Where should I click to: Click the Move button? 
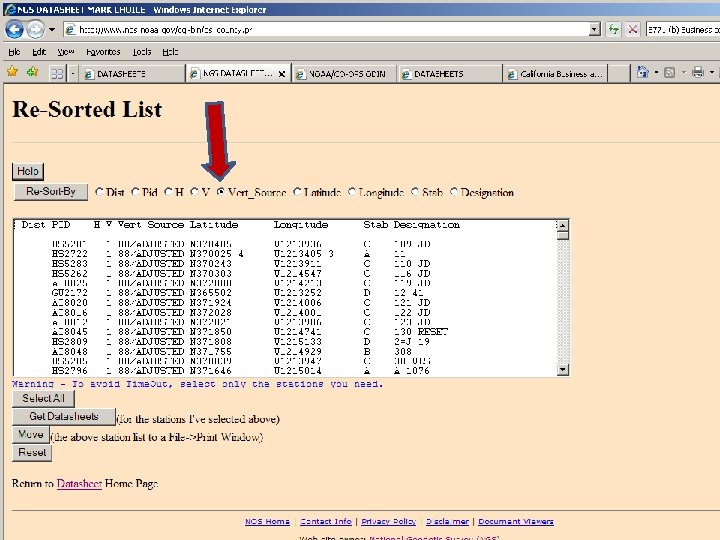(31, 434)
